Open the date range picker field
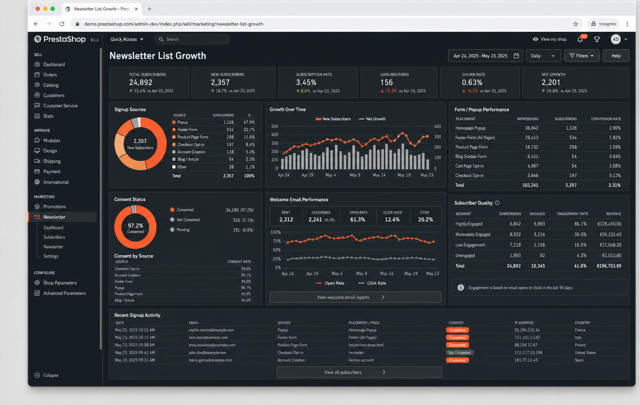 [x=485, y=56]
